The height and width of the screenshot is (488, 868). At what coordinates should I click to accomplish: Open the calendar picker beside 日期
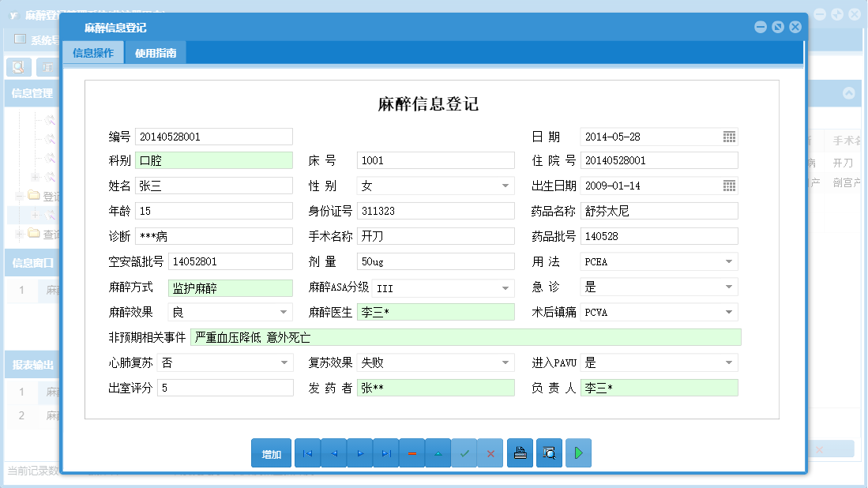coord(731,136)
